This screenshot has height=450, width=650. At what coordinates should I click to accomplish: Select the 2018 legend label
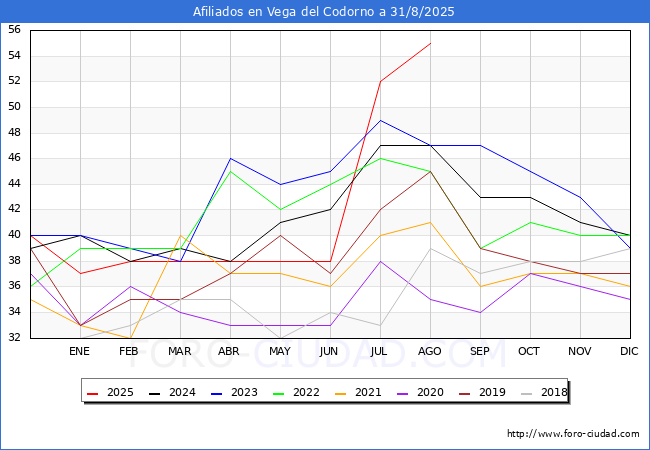coord(554,392)
